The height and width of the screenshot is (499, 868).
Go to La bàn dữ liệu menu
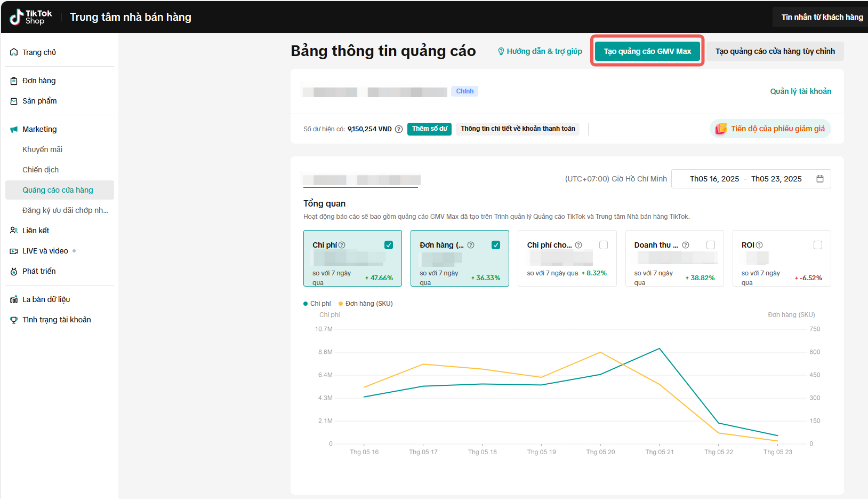click(x=46, y=299)
